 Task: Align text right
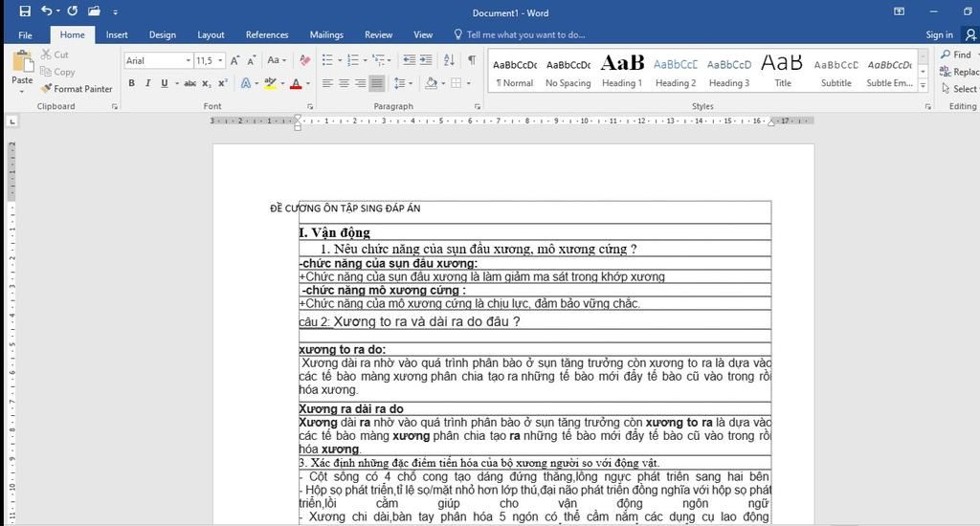click(x=360, y=83)
